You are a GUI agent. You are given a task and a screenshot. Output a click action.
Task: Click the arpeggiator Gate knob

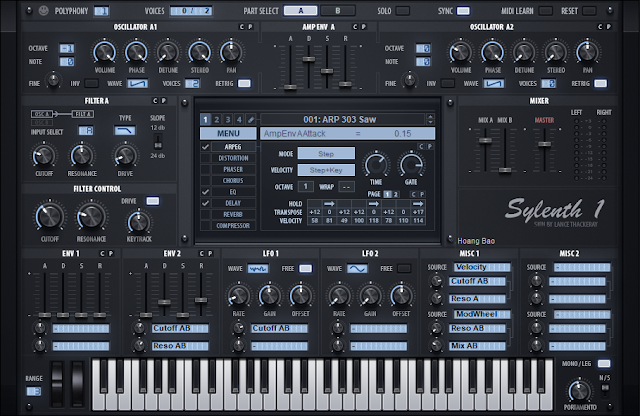click(x=411, y=165)
